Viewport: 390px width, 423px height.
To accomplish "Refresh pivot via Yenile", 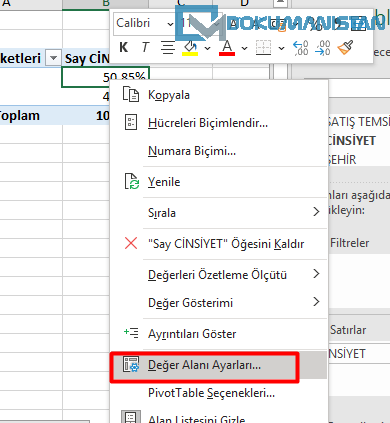I will (x=219, y=182).
